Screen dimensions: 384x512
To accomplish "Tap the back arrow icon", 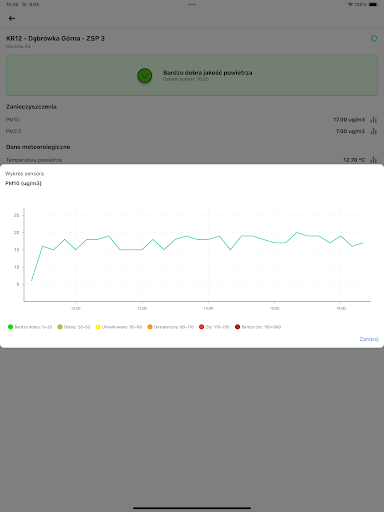I will click(12, 18).
